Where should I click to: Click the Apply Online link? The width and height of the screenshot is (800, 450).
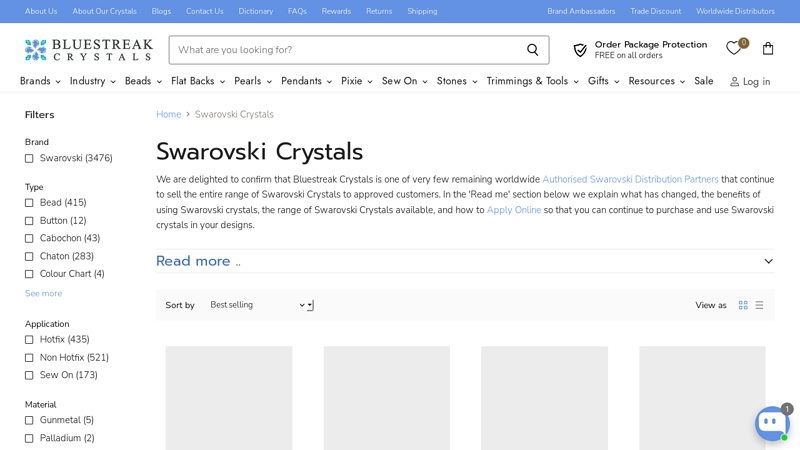(x=514, y=210)
